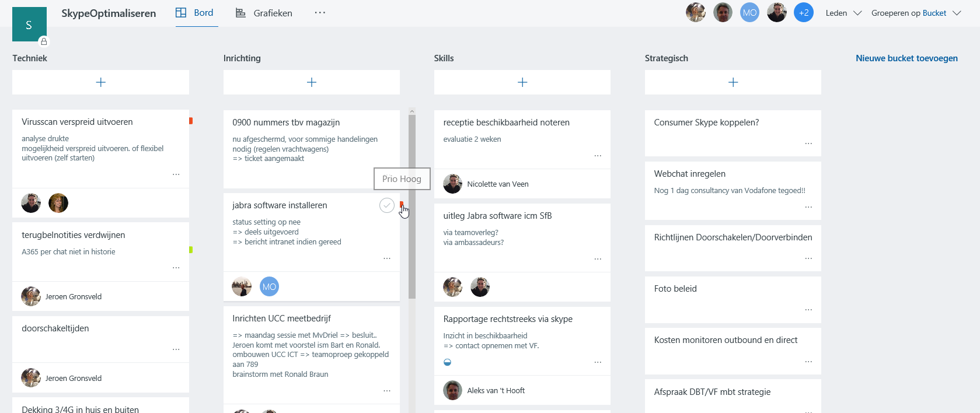980x413 pixels.
Task: Open Dekking 3/4G in huis en buiten card
Action: point(100,405)
